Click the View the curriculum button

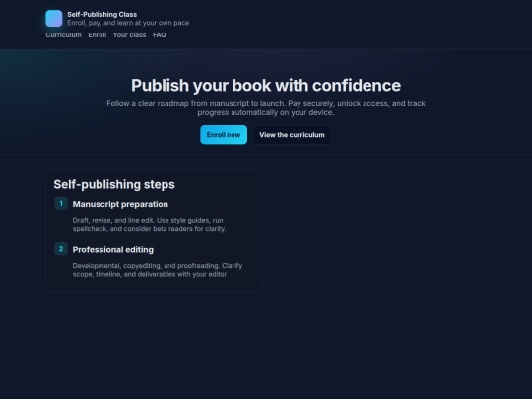click(x=292, y=135)
